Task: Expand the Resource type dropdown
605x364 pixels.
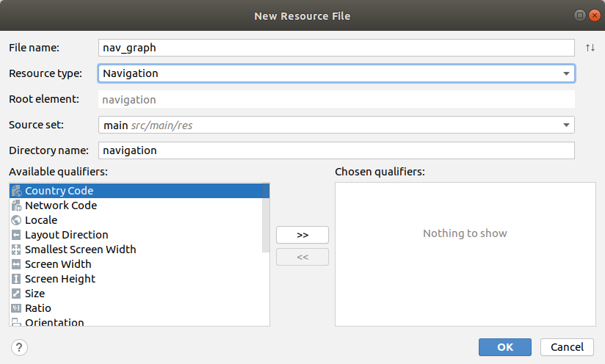Action: (566, 73)
